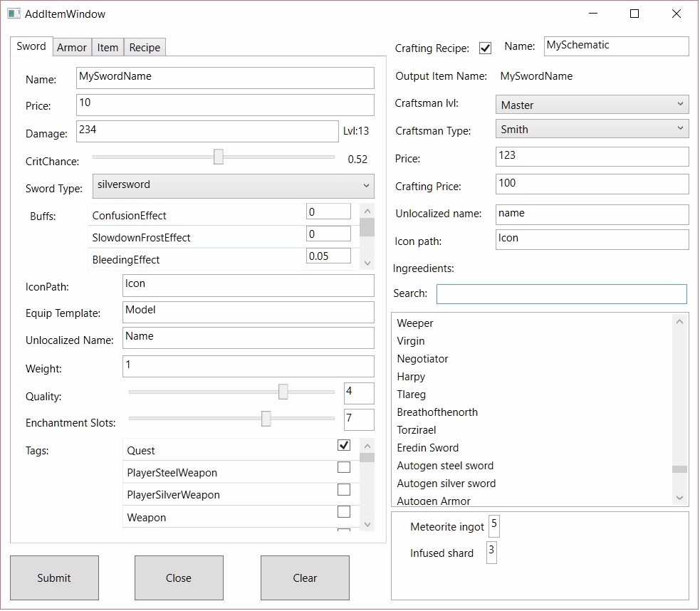Screen dimensions: 700x611
Task: Click the ingredients Search box
Action: click(562, 294)
